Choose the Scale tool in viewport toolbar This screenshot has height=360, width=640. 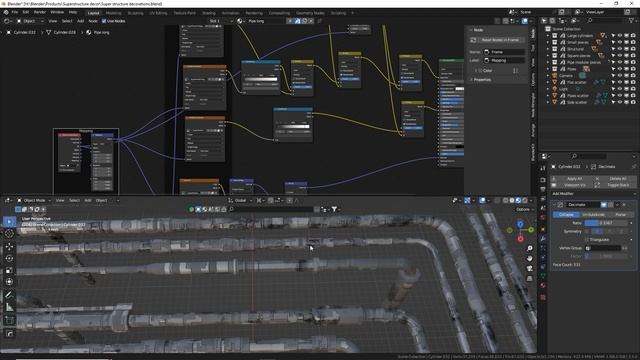coord(9,270)
